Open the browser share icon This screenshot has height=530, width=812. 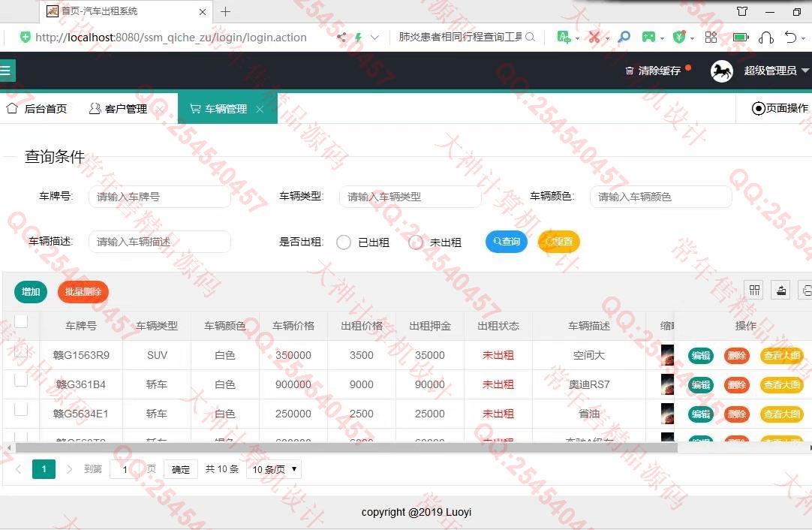pos(341,38)
